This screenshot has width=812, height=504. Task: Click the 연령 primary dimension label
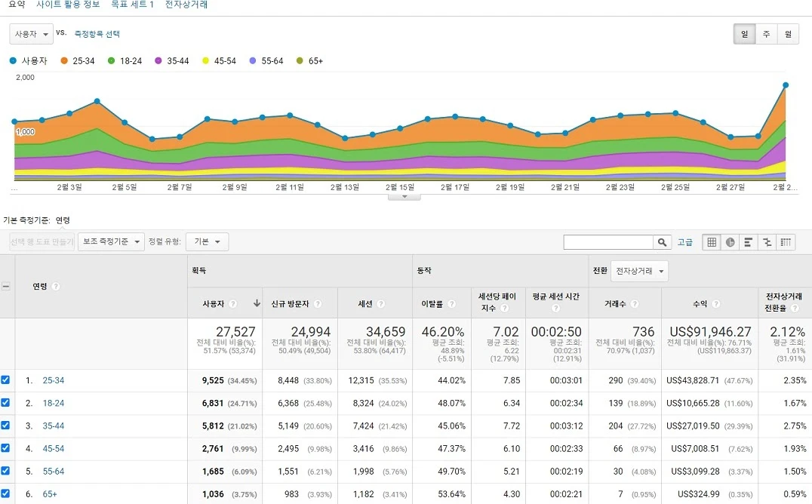tap(63, 220)
